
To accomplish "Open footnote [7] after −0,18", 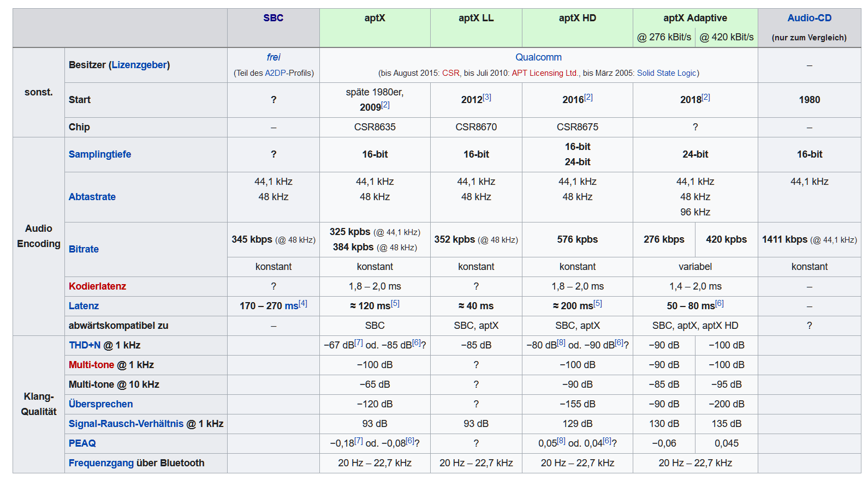I will (359, 441).
